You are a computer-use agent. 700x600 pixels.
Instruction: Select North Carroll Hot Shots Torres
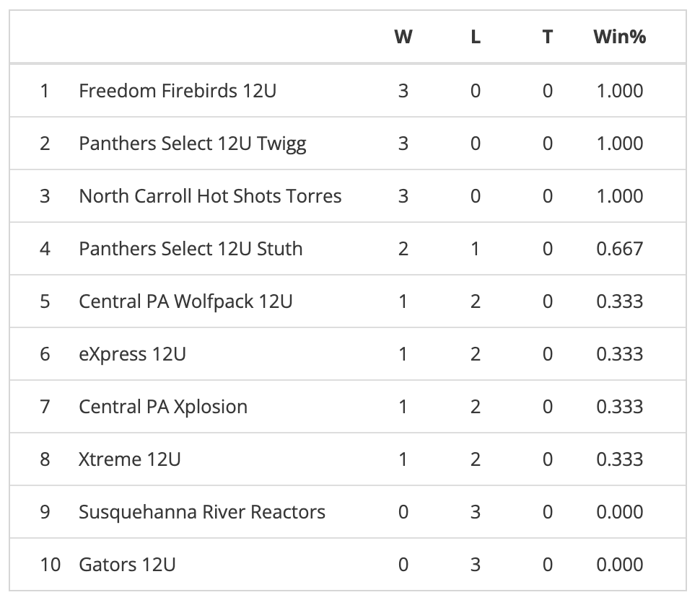[210, 196]
